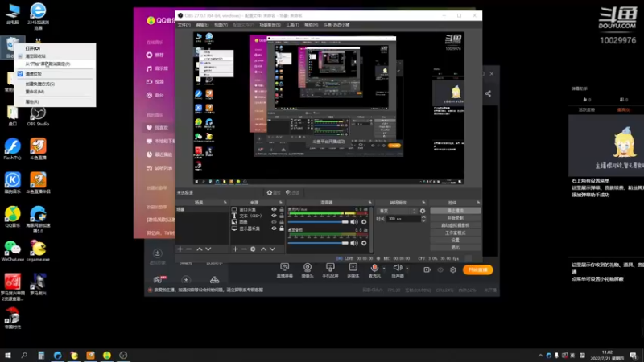Lock the 图像 source
Viewport: 644px width, 362px height.
click(x=282, y=222)
